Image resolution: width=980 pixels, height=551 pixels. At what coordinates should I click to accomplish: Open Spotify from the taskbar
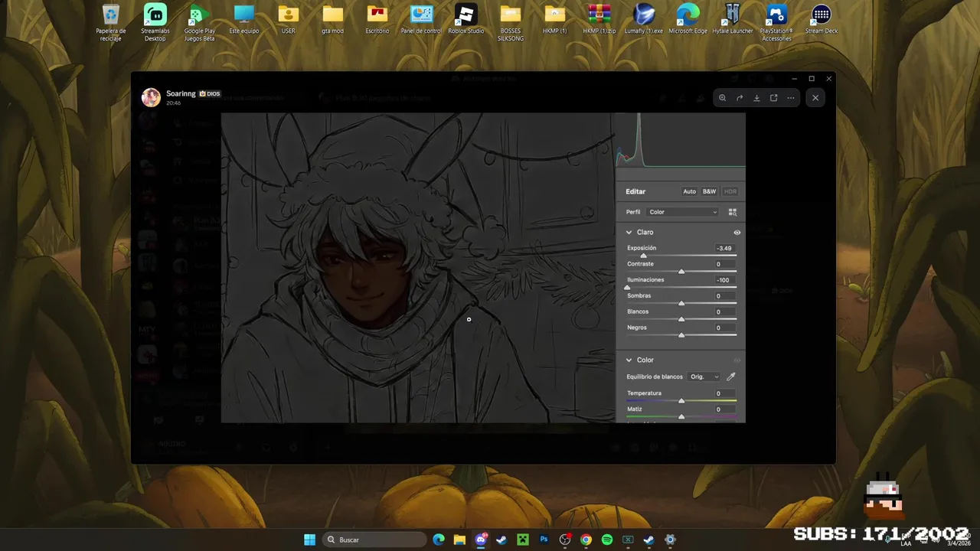click(x=607, y=540)
